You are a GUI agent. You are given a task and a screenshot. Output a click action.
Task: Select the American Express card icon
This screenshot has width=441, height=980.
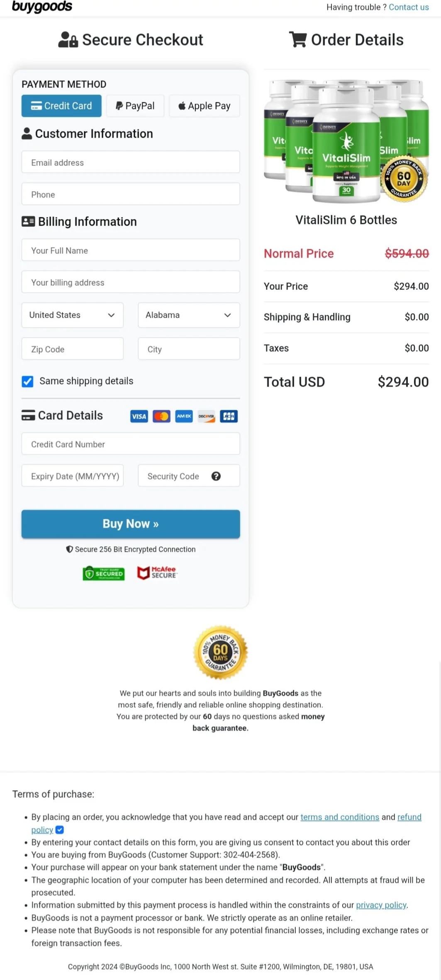coord(184,416)
